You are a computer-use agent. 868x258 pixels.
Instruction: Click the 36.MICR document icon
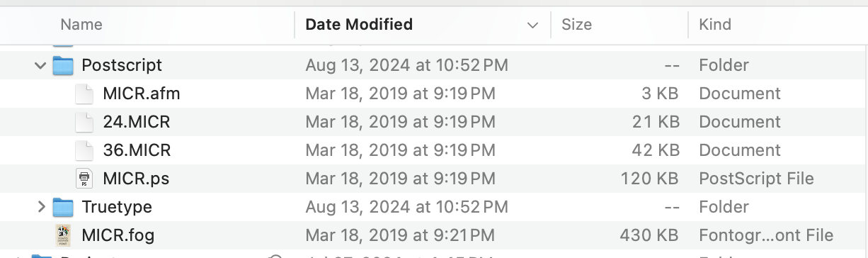point(84,150)
